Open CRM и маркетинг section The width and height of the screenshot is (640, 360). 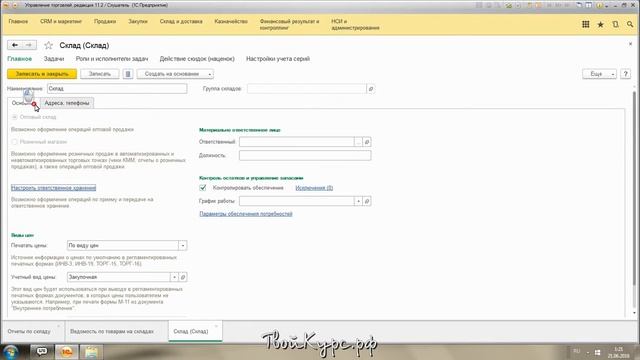click(x=61, y=21)
